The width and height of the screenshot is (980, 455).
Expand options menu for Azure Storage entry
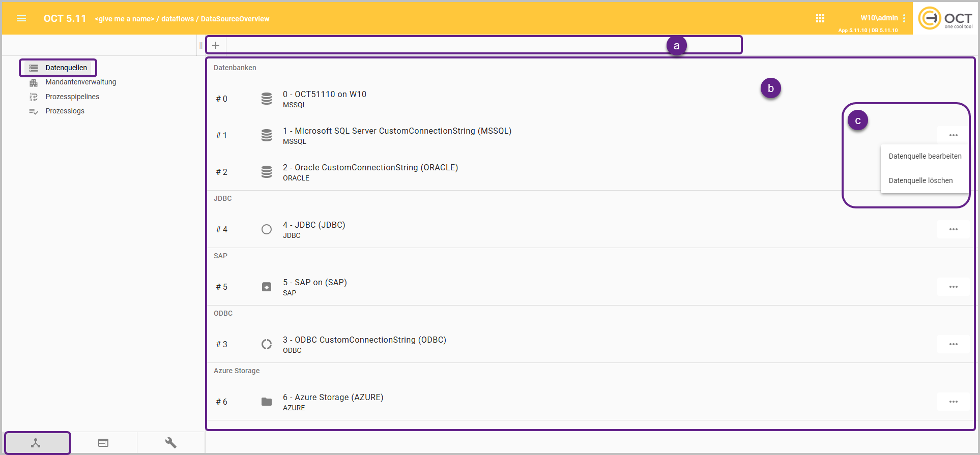(953, 402)
